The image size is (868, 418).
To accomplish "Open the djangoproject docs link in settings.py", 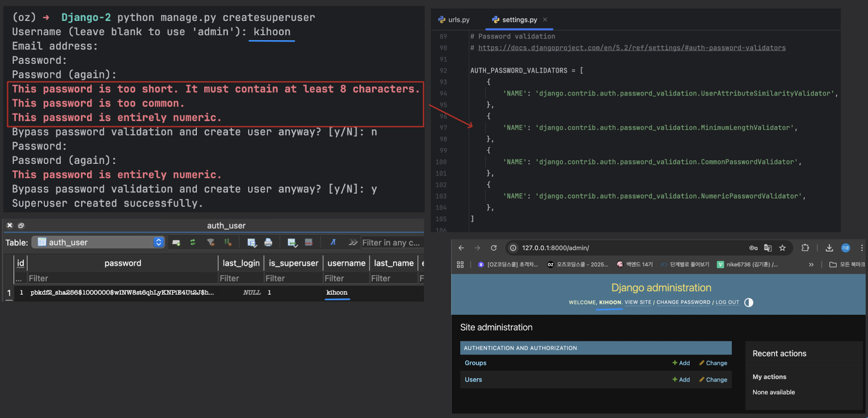I will [632, 48].
